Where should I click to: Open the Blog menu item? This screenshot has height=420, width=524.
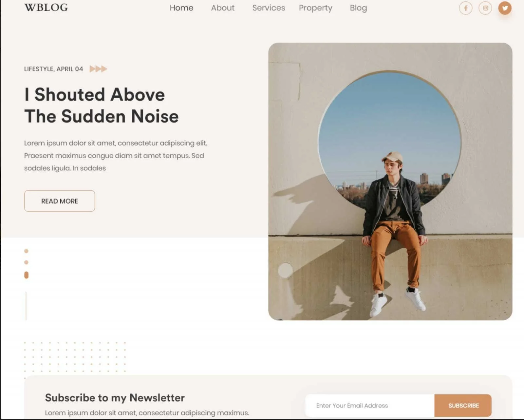coord(358,8)
